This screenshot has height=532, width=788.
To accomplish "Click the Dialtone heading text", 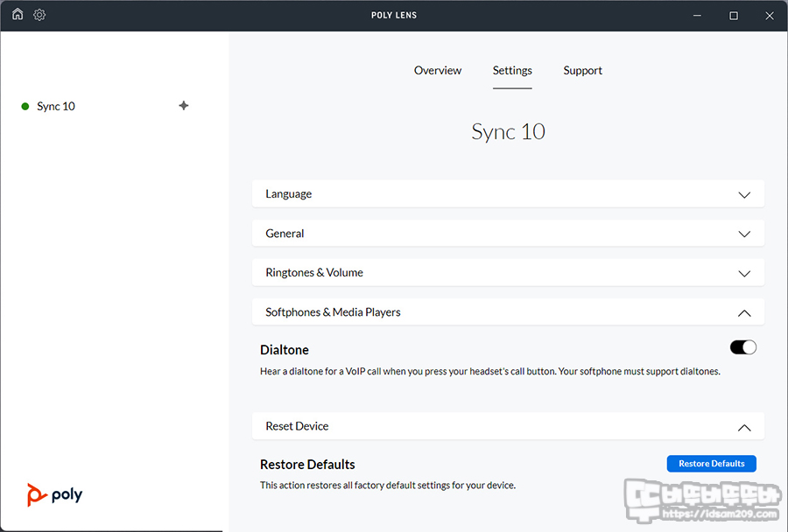I will click(285, 350).
